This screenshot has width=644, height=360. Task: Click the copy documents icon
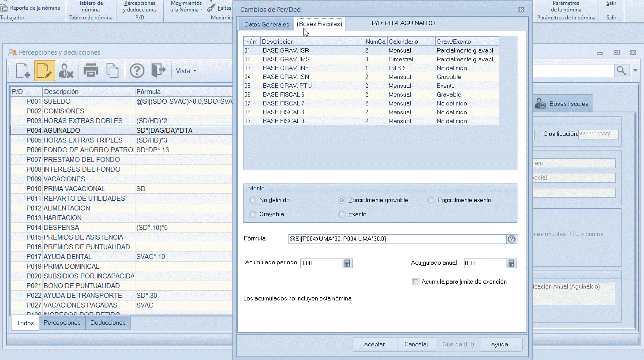tap(113, 71)
